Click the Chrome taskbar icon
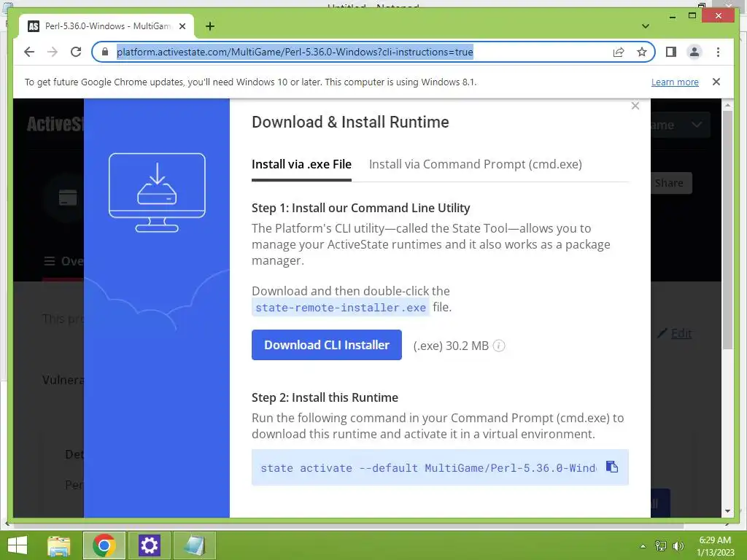The width and height of the screenshot is (747, 560). 104,545
